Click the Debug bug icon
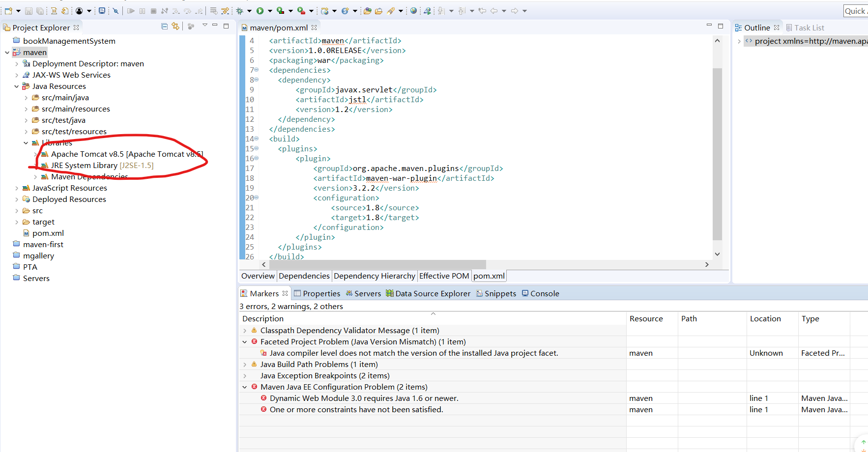Screen dimensions: 868x452 (240, 11)
